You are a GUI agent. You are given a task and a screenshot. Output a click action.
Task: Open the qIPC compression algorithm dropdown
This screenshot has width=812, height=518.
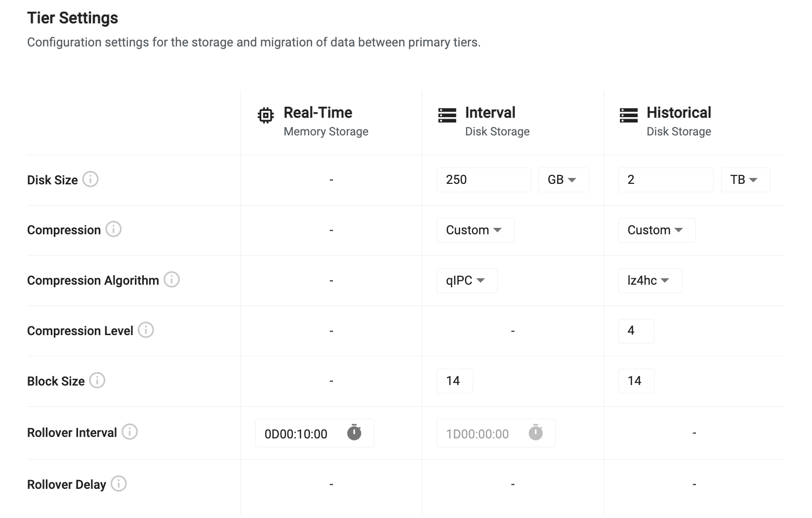tap(466, 281)
